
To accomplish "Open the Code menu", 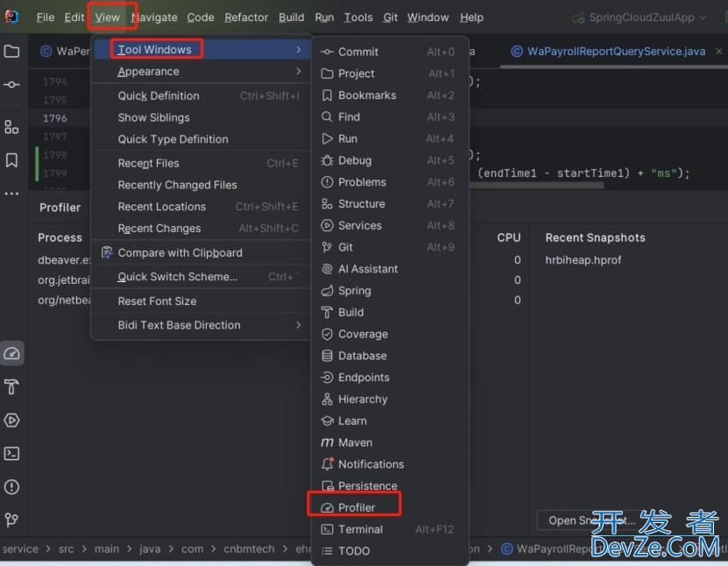I will tap(201, 18).
